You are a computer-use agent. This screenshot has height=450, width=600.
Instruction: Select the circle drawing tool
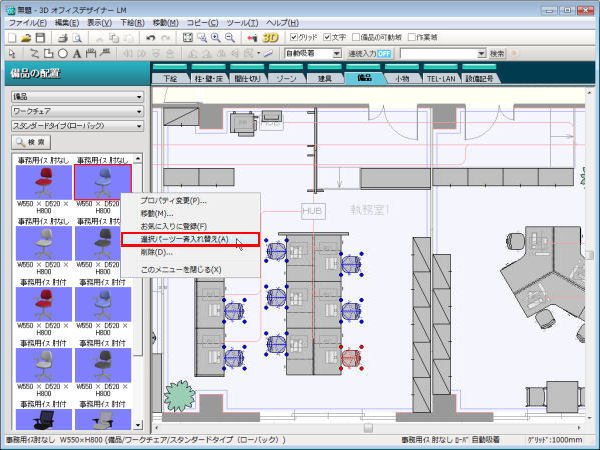click(62, 53)
